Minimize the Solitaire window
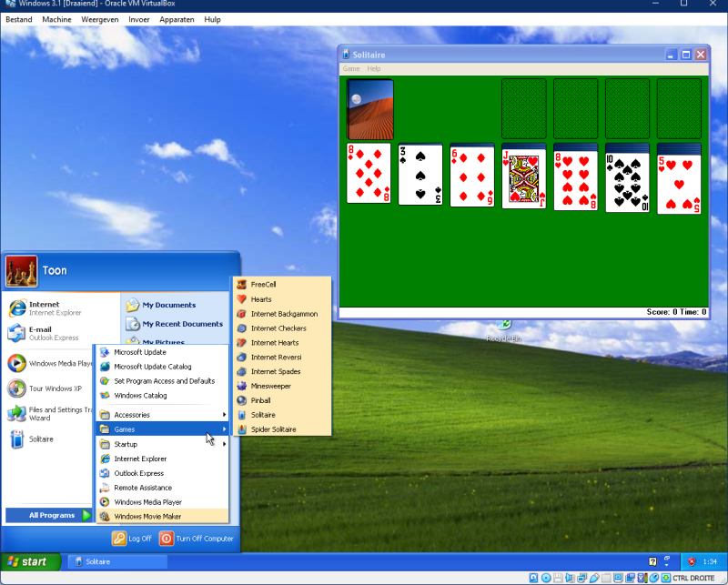 pos(671,55)
